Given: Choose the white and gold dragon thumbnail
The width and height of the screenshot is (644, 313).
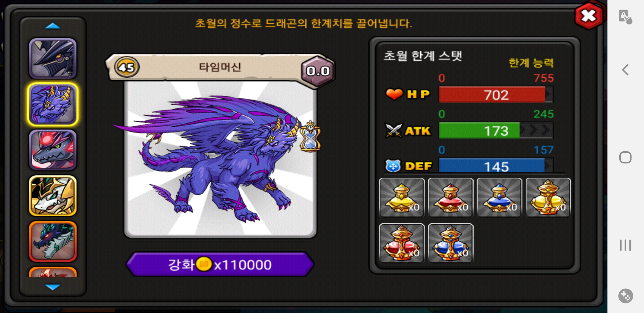Looking at the screenshot, I should click(x=53, y=196).
